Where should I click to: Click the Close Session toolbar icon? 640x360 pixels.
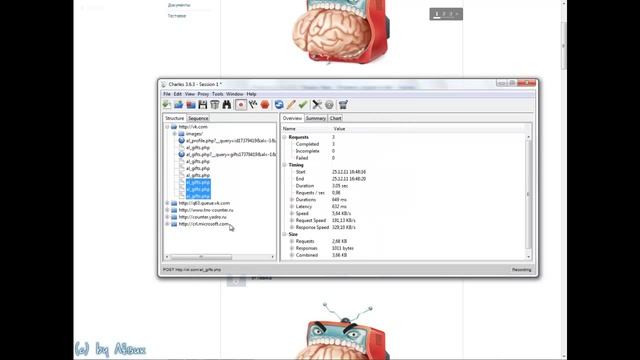click(191, 105)
